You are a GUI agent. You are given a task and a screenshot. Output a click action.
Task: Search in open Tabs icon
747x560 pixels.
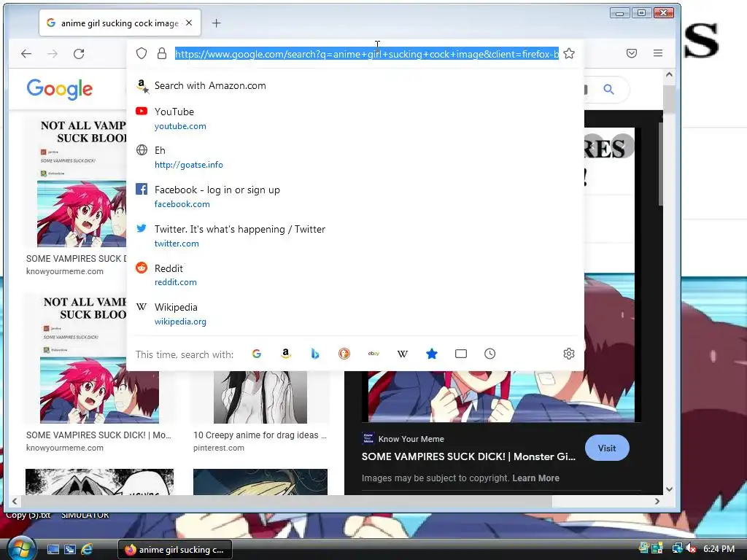click(x=461, y=354)
